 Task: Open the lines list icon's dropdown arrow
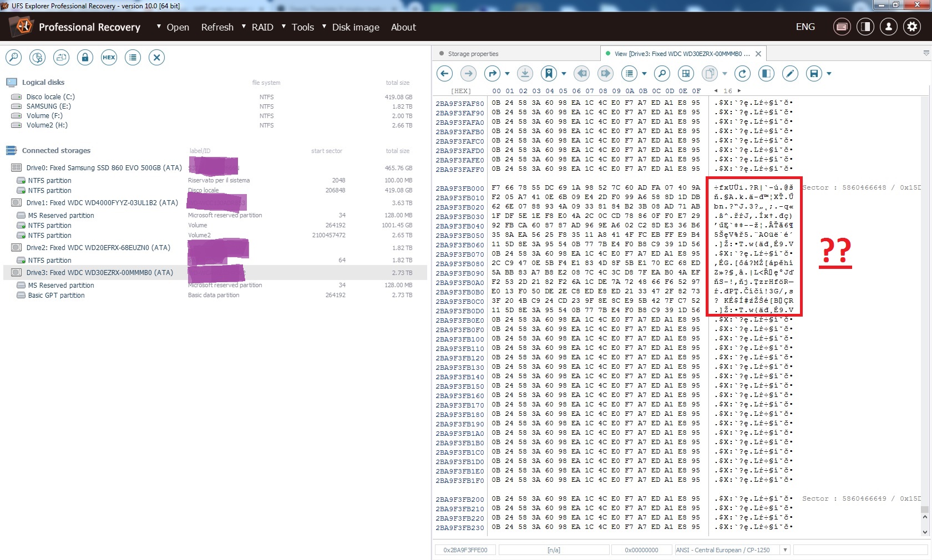(644, 73)
